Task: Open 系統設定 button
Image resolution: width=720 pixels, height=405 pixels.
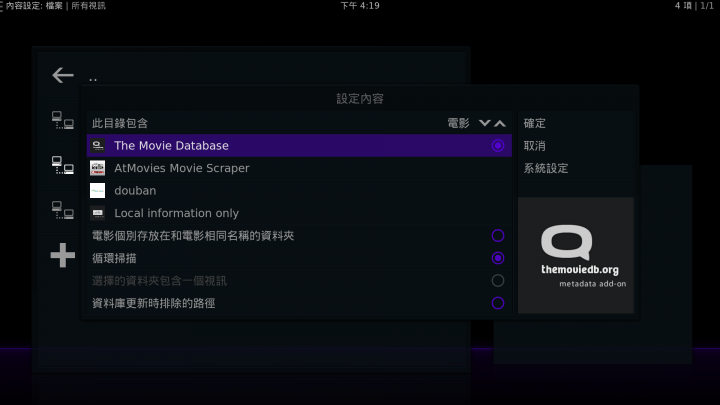Action: coord(576,168)
